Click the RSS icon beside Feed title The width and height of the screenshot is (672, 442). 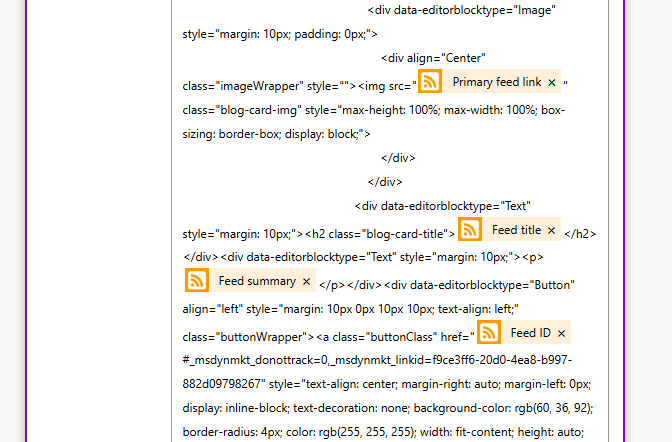coord(470,230)
